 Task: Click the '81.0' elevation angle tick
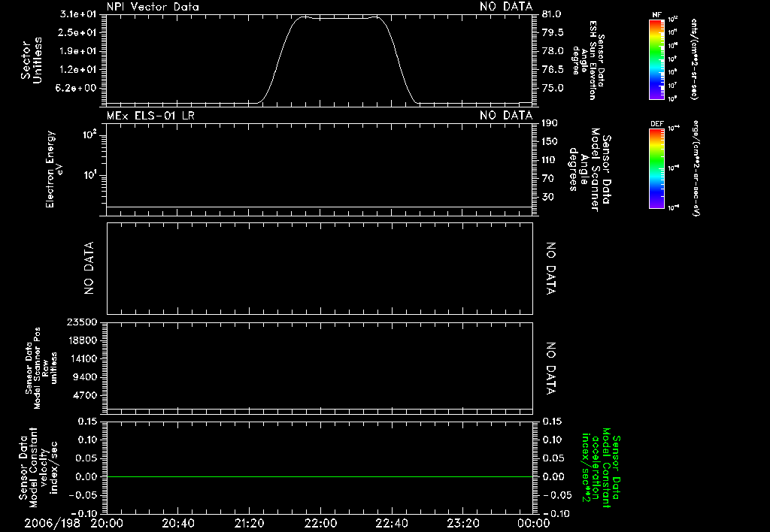[551, 14]
